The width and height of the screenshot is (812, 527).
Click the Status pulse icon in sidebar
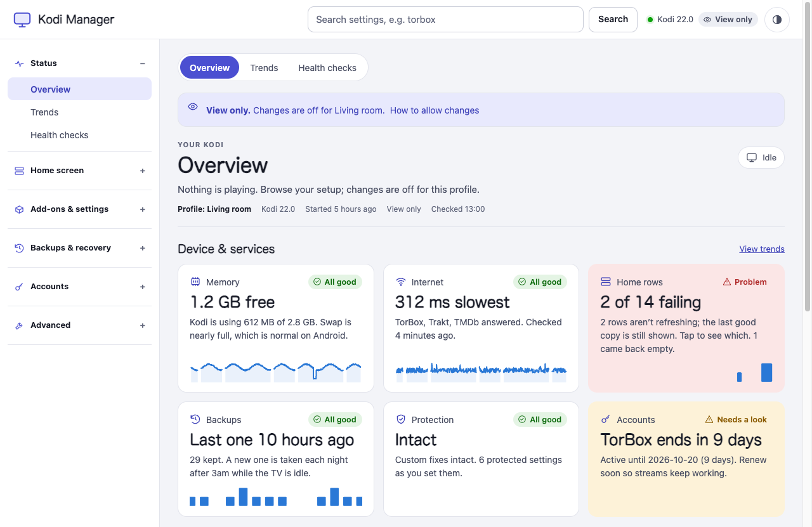click(19, 63)
